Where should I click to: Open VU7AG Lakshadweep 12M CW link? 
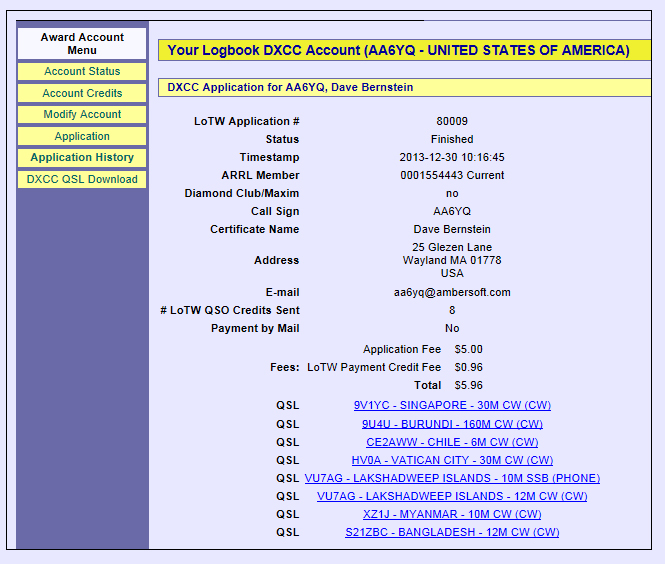point(452,496)
